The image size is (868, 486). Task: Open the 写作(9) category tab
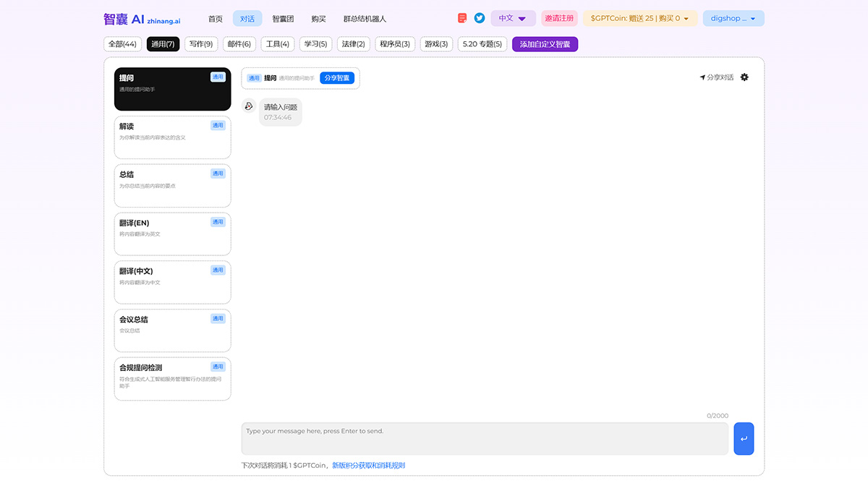(x=201, y=43)
